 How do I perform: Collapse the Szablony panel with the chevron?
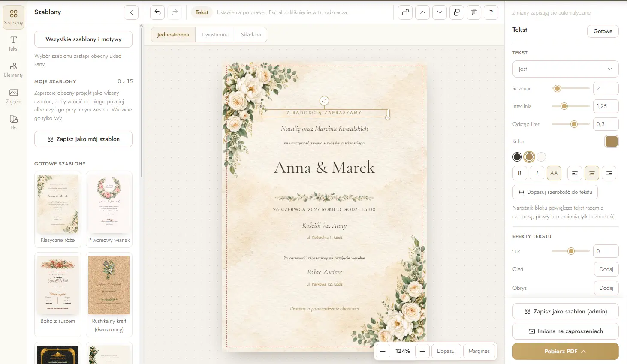pyautogui.click(x=131, y=12)
